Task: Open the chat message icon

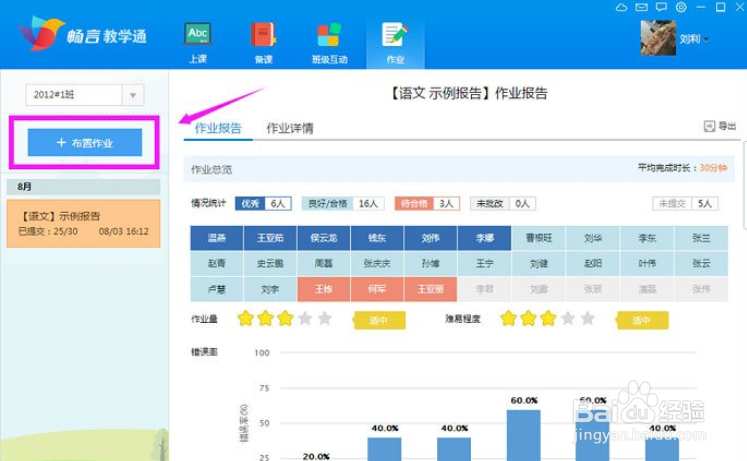Action: tap(661, 7)
